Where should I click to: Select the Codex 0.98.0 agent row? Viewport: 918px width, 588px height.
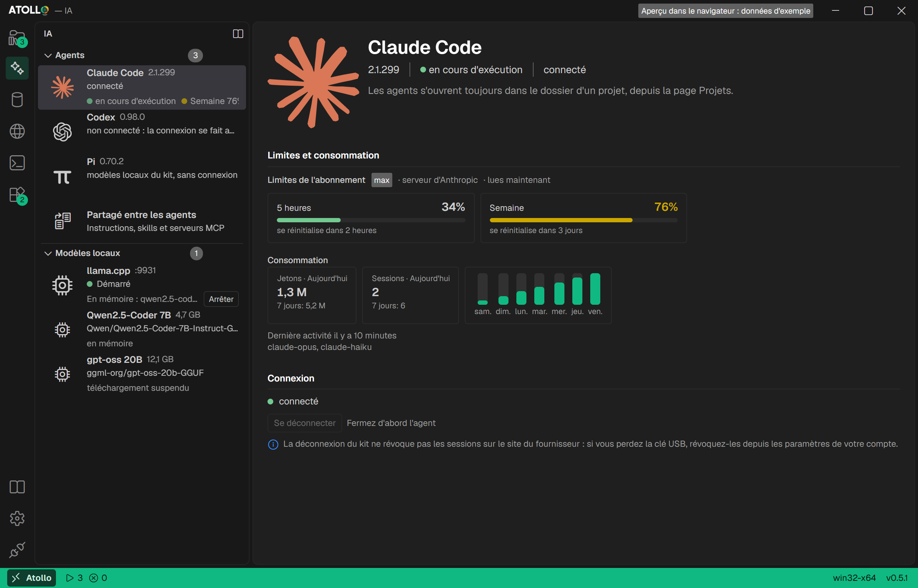coord(142,132)
